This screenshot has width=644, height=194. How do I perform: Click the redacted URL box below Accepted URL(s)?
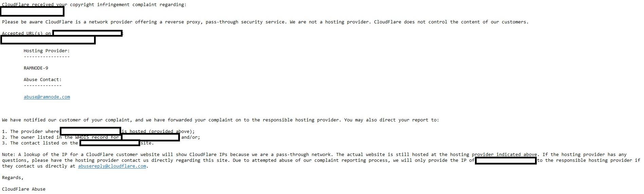pos(48,40)
